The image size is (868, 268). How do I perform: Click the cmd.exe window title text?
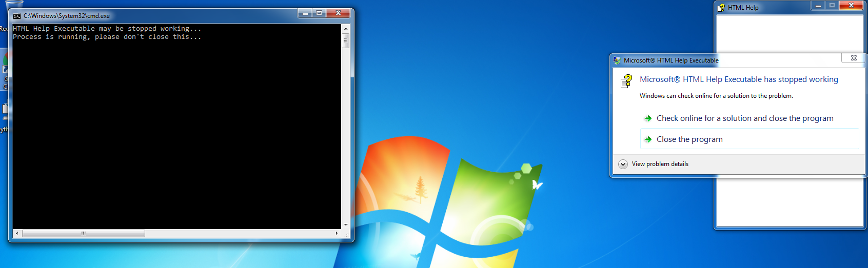coord(67,16)
